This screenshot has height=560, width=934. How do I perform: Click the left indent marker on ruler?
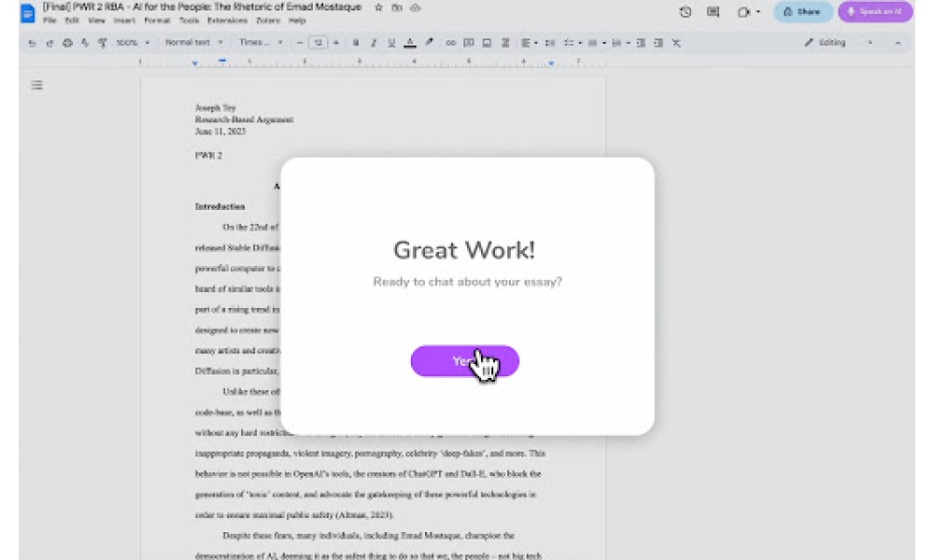pyautogui.click(x=195, y=63)
